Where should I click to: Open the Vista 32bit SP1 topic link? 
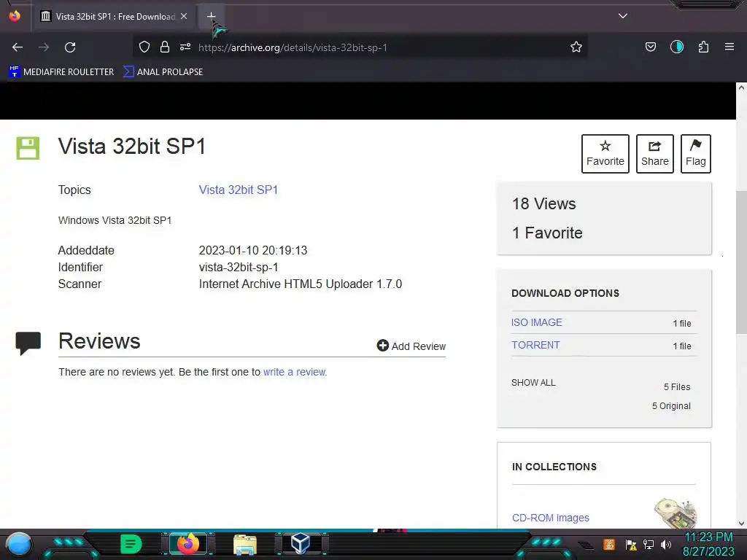239,190
